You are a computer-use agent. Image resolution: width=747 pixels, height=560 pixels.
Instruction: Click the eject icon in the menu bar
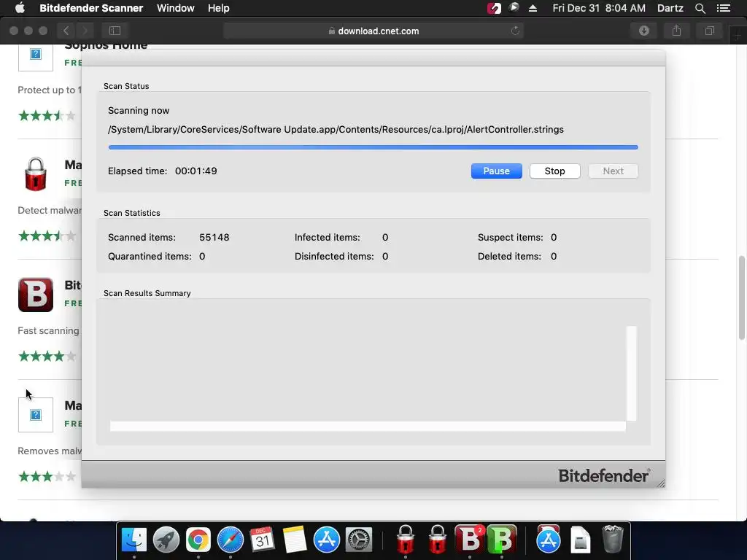533,8
